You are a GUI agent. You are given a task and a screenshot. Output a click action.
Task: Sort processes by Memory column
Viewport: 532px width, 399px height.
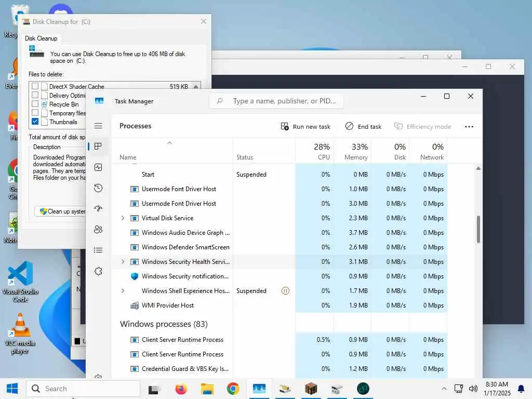pyautogui.click(x=352, y=151)
